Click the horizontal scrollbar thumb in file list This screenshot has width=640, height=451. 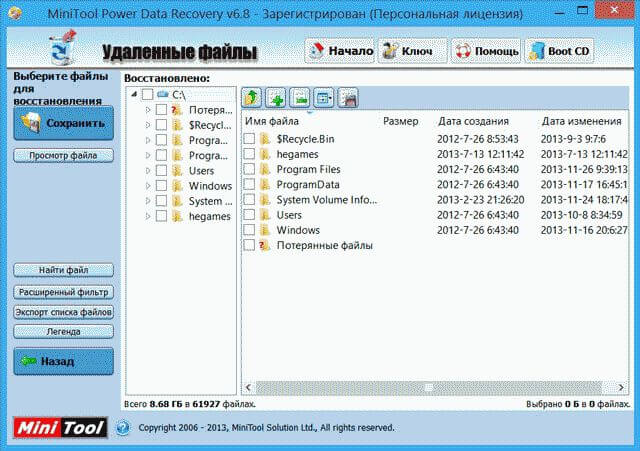[429, 387]
